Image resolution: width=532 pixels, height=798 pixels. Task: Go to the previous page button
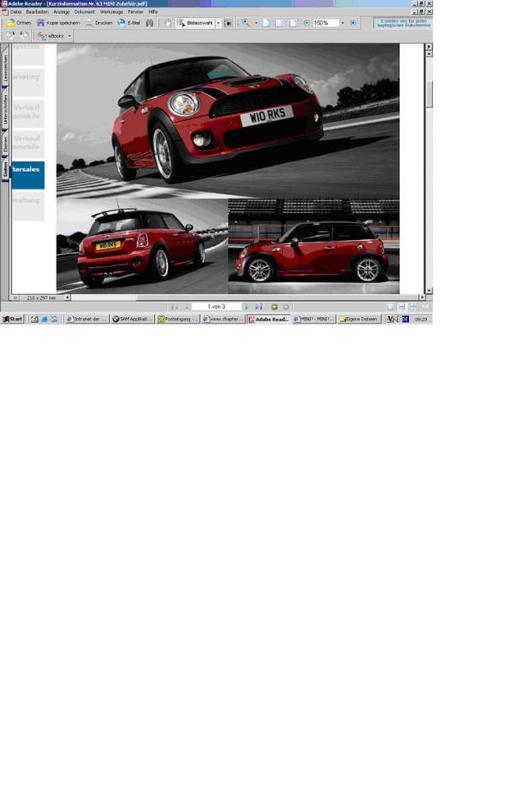(186, 307)
